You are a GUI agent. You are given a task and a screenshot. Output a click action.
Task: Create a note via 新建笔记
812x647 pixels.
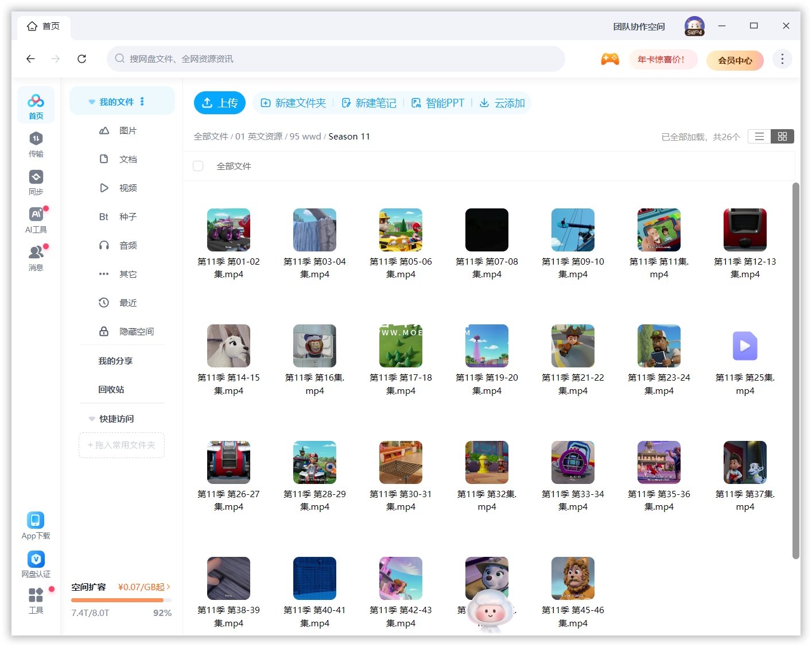tap(369, 103)
